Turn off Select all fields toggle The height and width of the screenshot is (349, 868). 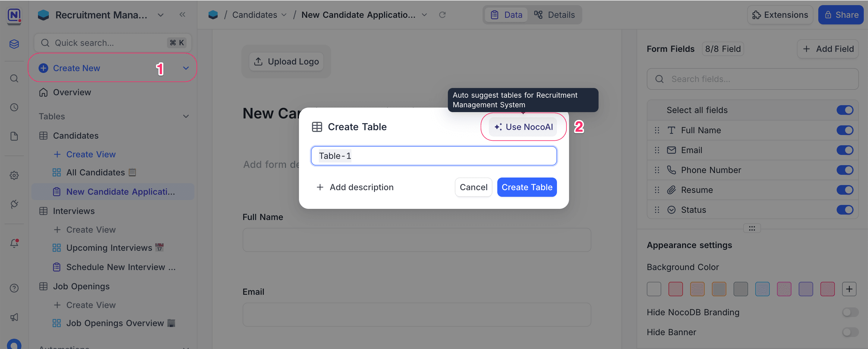[845, 110]
